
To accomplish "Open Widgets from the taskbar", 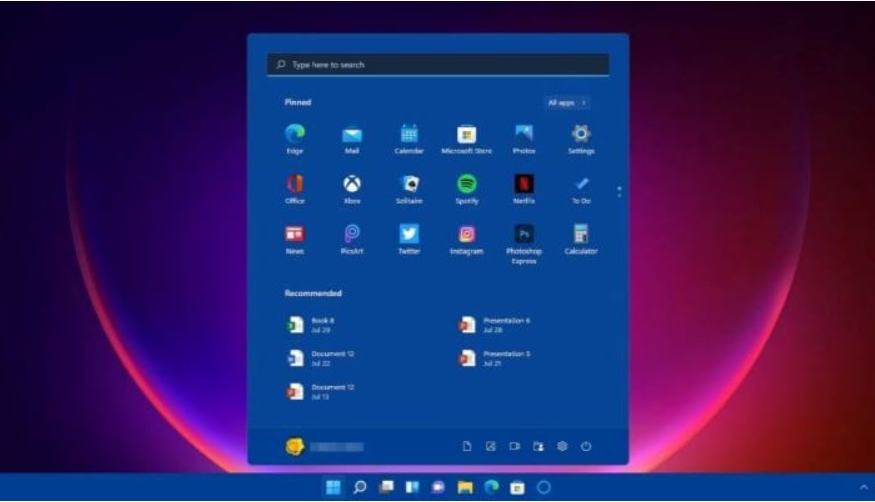I will [412, 487].
